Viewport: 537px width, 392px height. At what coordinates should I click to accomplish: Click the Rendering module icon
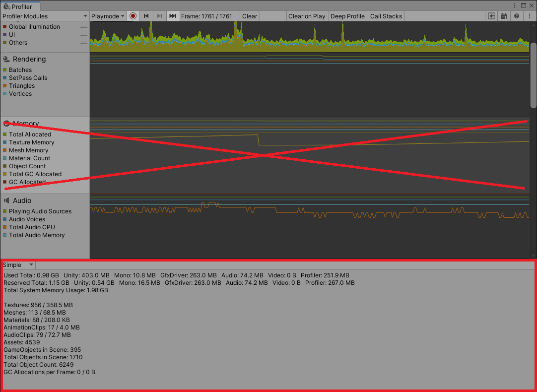[6, 59]
